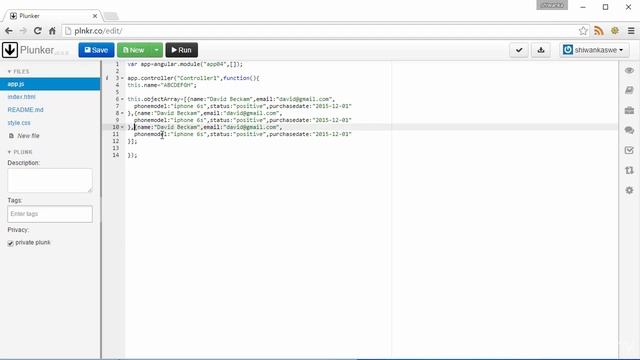This screenshot has height=360, width=640.
Task: Open style.css file
Action: [19, 123]
